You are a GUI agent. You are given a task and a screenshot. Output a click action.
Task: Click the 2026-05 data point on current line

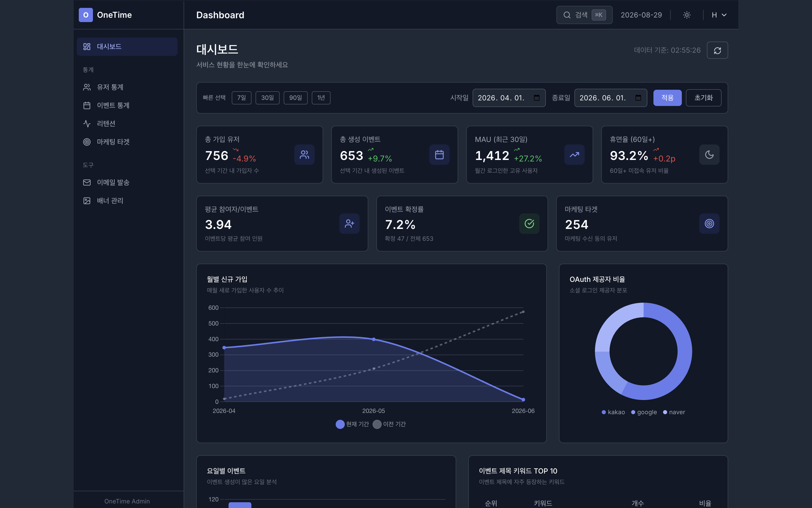[x=374, y=339]
